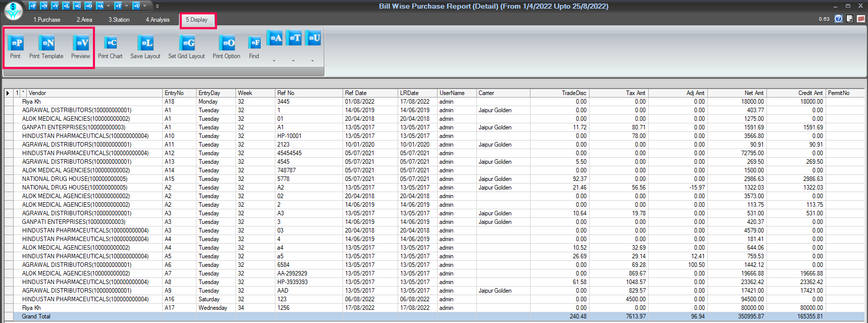Click the T icon in the quick access bar
Viewport: 868px width, 323px height.
(x=118, y=6)
